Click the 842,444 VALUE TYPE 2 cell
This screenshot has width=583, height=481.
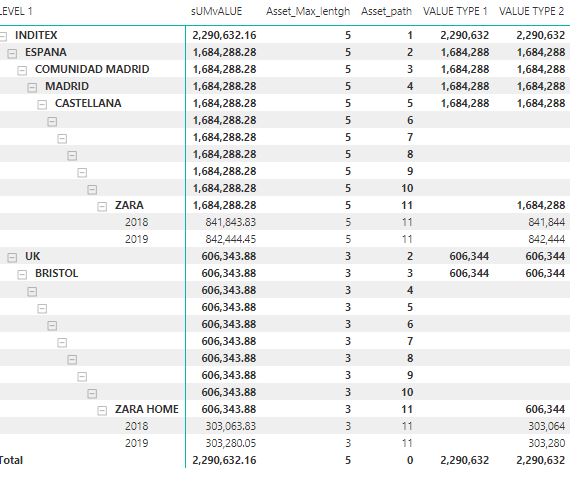pos(547,239)
